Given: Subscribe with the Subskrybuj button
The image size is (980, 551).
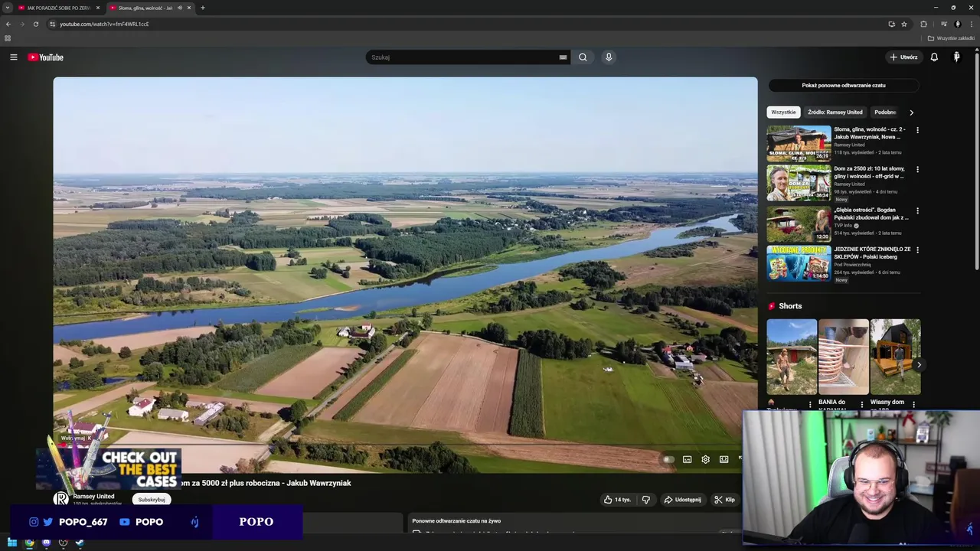Looking at the screenshot, I should pyautogui.click(x=152, y=500).
